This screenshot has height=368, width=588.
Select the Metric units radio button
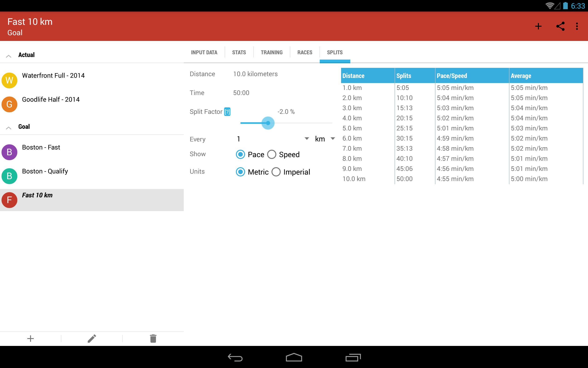pos(240,172)
